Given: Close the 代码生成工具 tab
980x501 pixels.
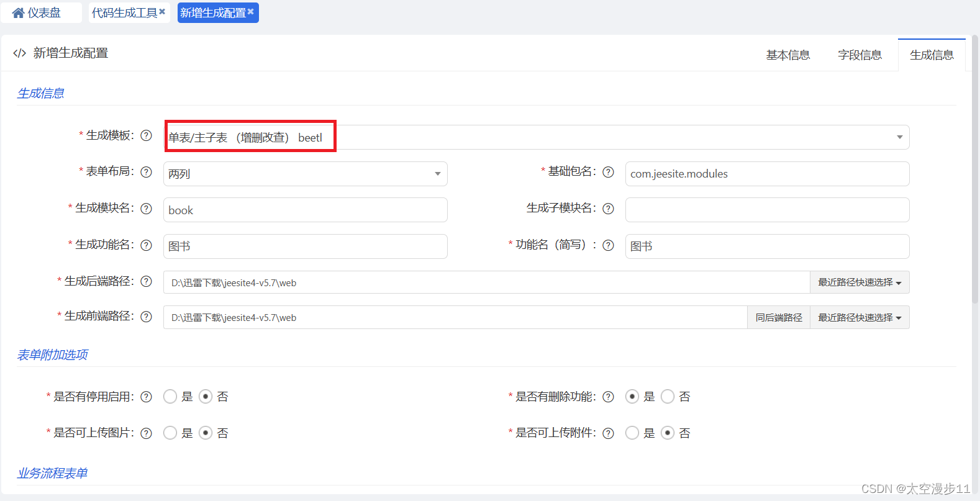Looking at the screenshot, I should click(x=162, y=11).
